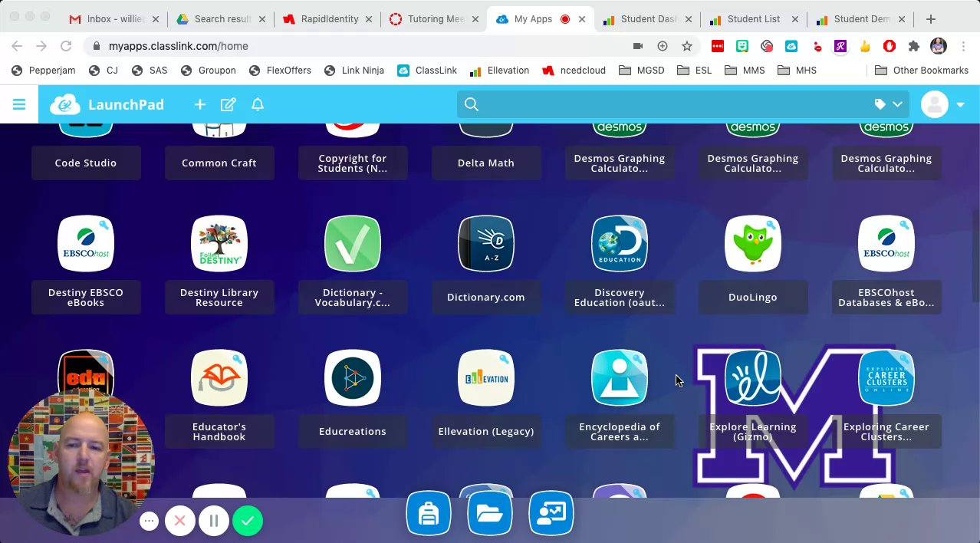Open the Ellevation bookmark
This screenshot has height=543, width=980.
click(498, 71)
